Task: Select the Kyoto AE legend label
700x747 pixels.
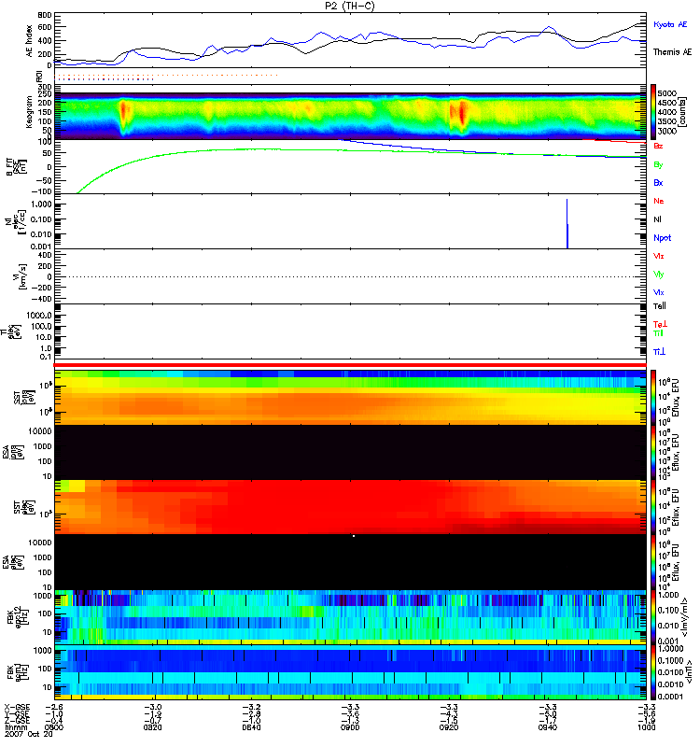Action: point(670,25)
